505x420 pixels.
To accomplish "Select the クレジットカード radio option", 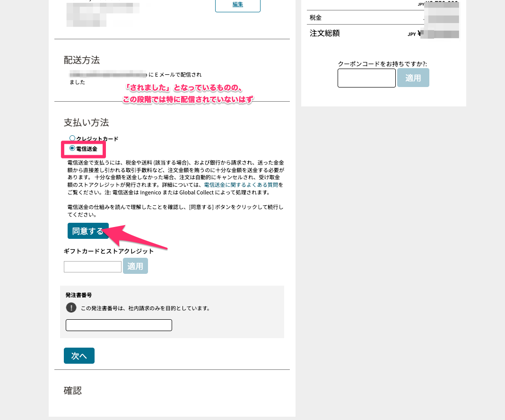I will [x=72, y=138].
